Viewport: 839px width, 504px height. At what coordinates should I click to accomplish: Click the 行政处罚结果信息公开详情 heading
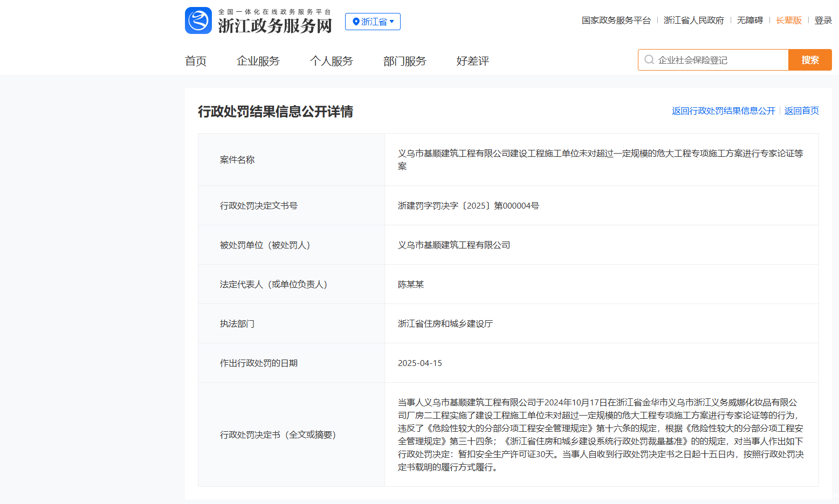coord(276,112)
